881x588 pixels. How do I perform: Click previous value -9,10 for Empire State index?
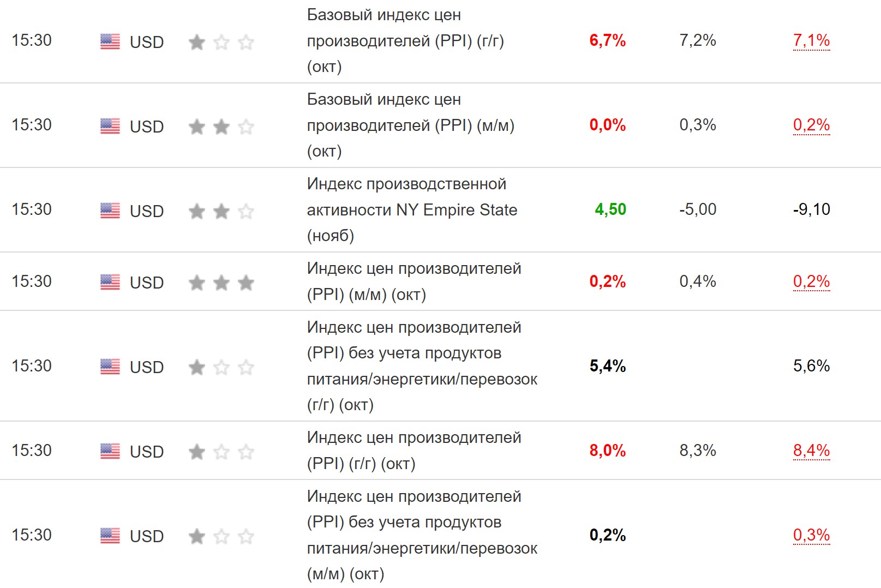tap(811, 209)
